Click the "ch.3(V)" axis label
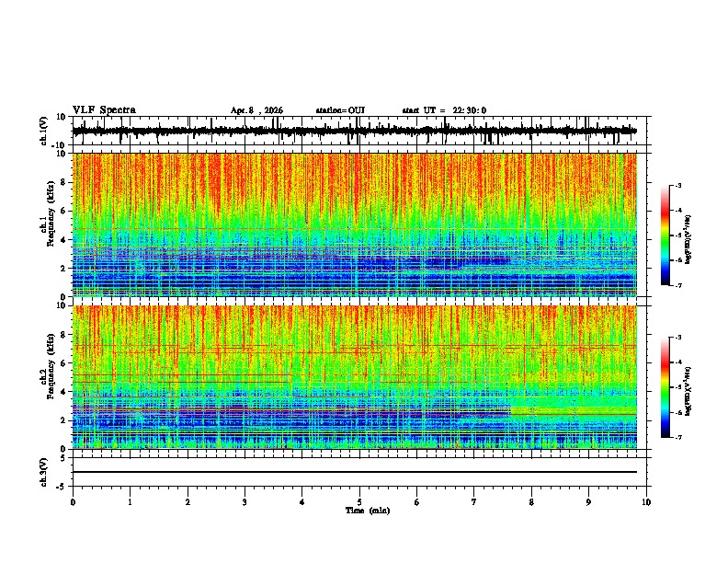728x563 pixels. (x=44, y=473)
